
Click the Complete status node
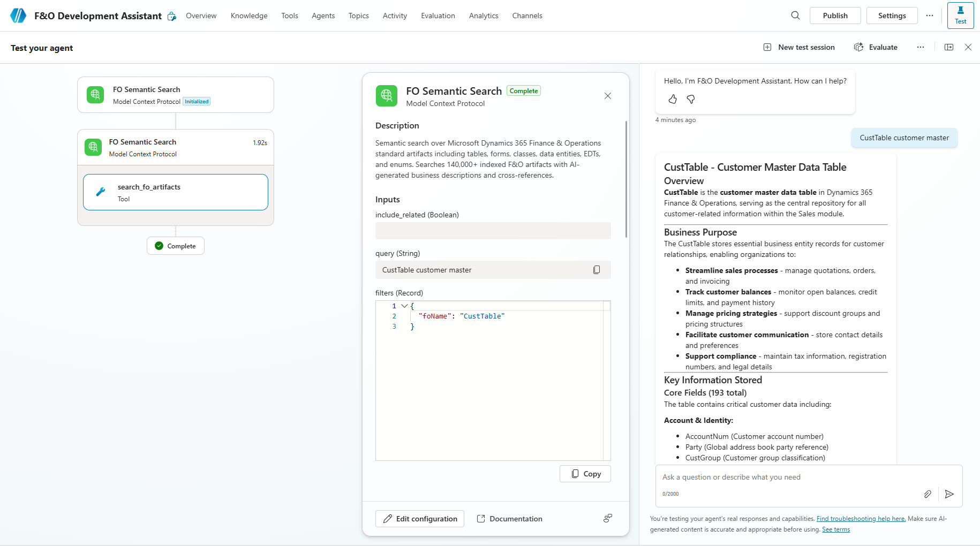tap(176, 246)
